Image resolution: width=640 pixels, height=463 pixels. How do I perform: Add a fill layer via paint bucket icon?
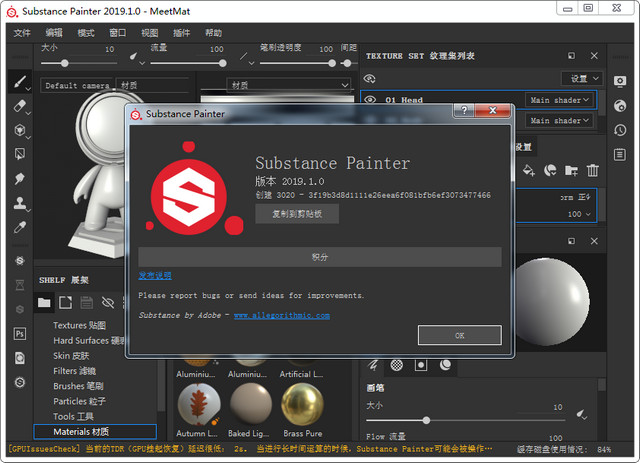click(529, 171)
